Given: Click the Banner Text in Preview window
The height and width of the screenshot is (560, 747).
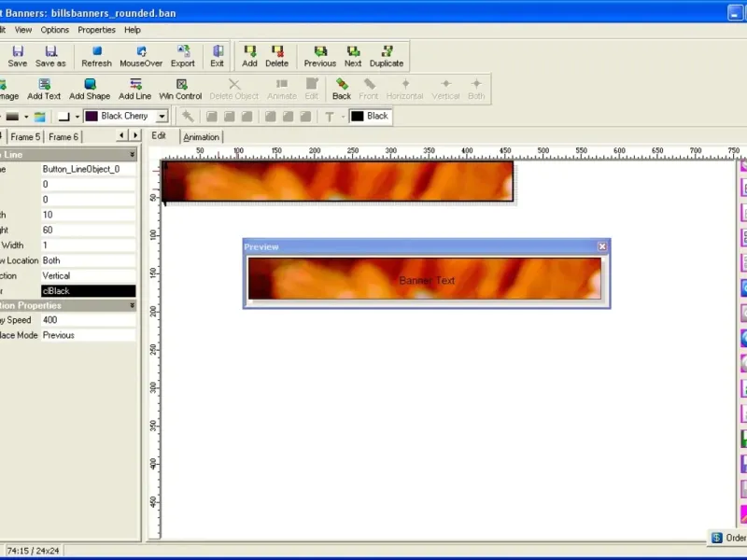Looking at the screenshot, I should (x=427, y=281).
